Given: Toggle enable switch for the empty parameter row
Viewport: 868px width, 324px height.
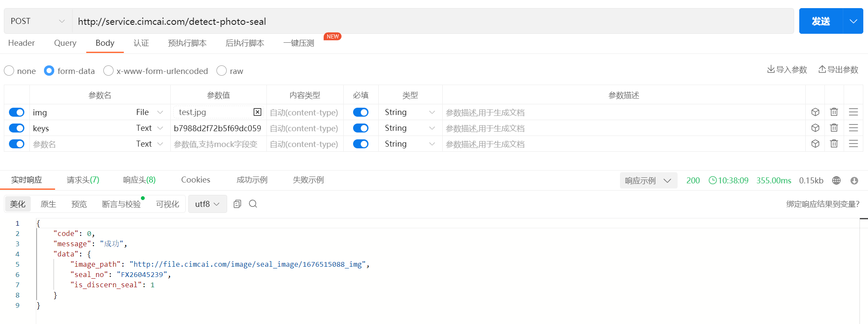Looking at the screenshot, I should [x=17, y=144].
